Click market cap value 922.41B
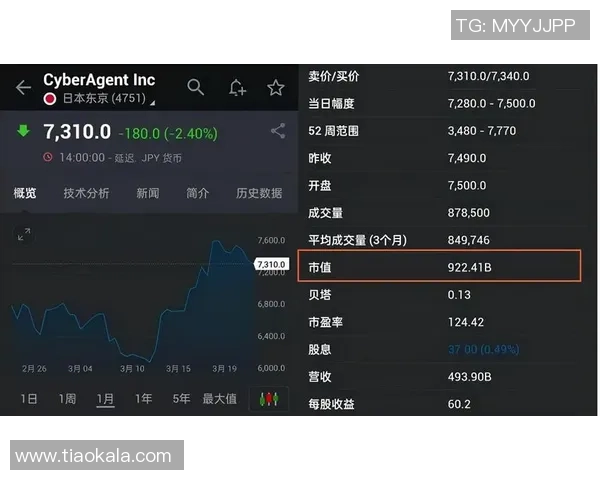The height and width of the screenshot is (480, 600). 470,267
